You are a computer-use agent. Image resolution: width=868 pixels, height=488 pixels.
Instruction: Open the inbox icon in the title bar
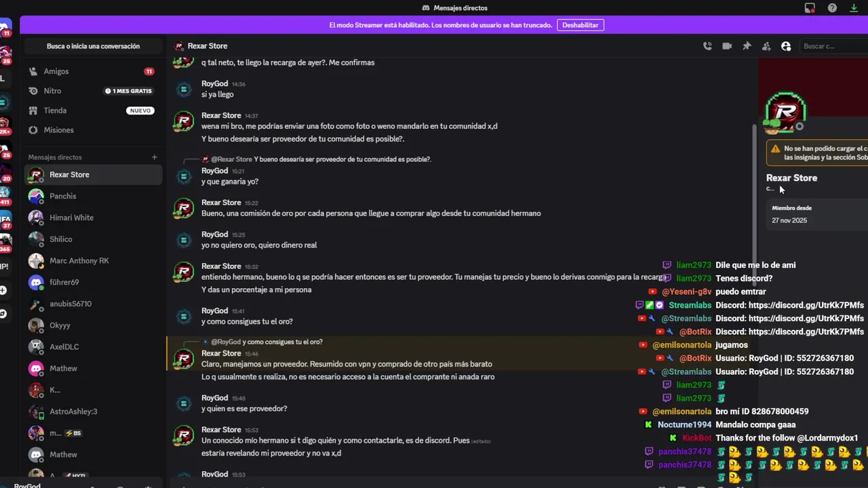click(810, 8)
